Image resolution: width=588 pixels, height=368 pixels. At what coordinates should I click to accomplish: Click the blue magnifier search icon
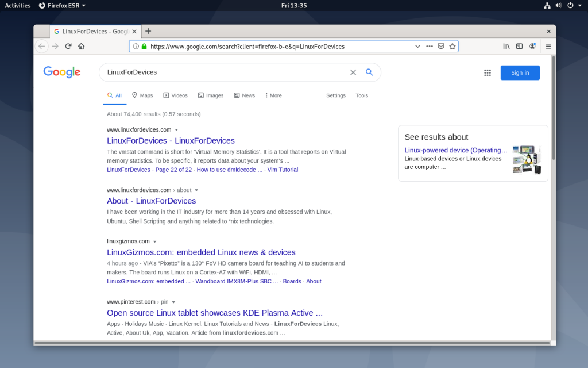[369, 72]
